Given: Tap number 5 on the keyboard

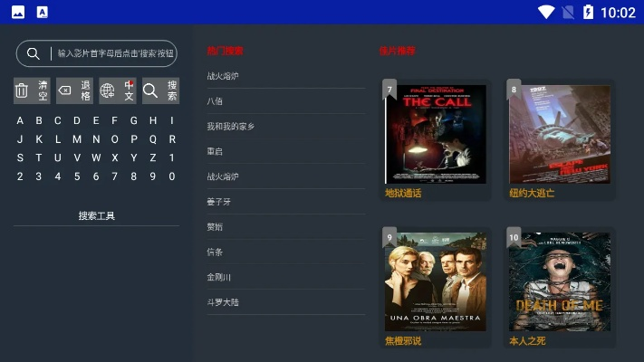Looking at the screenshot, I should [x=77, y=176].
